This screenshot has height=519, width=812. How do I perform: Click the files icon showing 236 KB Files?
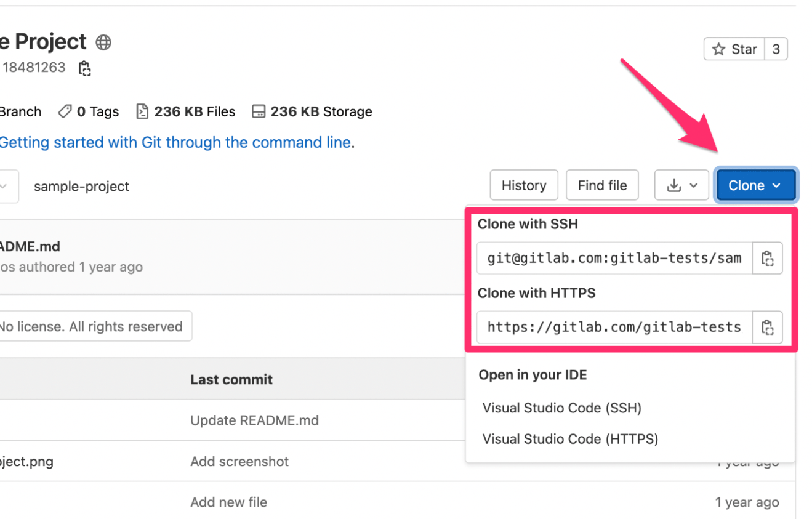142,111
